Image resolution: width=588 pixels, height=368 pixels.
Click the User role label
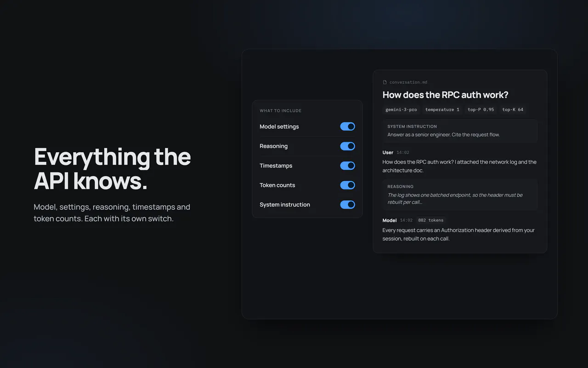(x=388, y=152)
